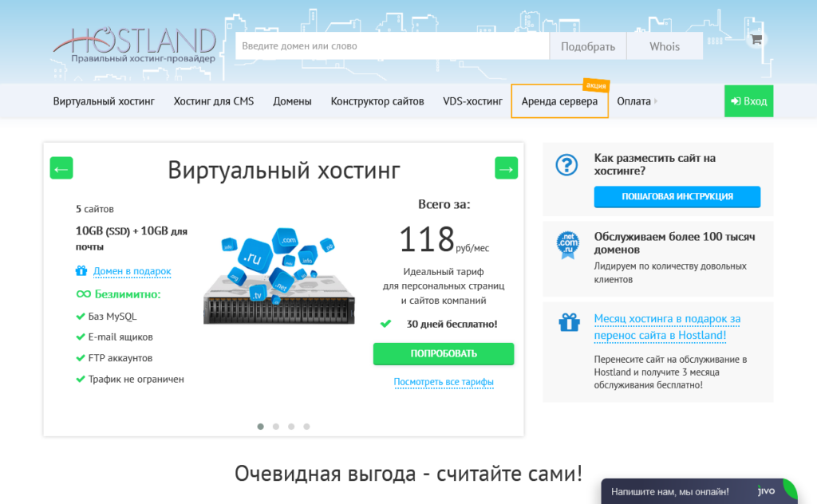
Task: Click the green Вход login button
Action: [x=748, y=101]
